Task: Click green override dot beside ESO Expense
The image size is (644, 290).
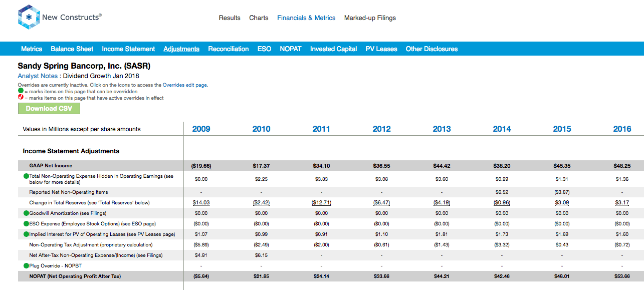Action: (x=26, y=224)
